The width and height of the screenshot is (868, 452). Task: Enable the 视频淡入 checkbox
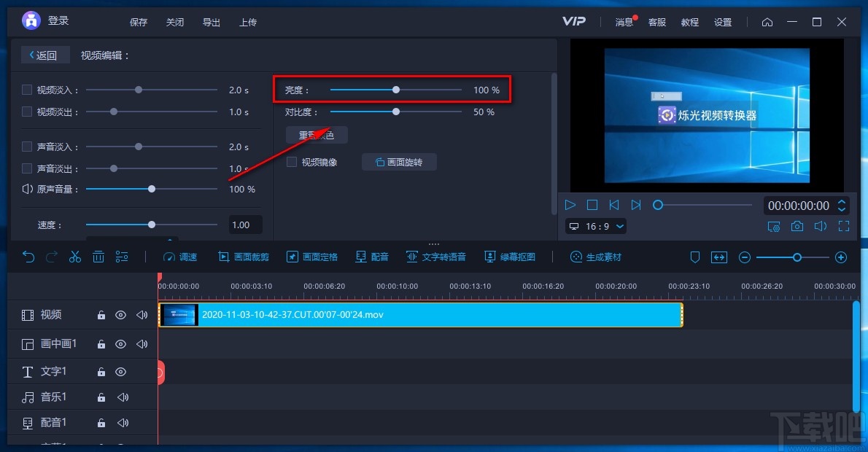[x=26, y=90]
